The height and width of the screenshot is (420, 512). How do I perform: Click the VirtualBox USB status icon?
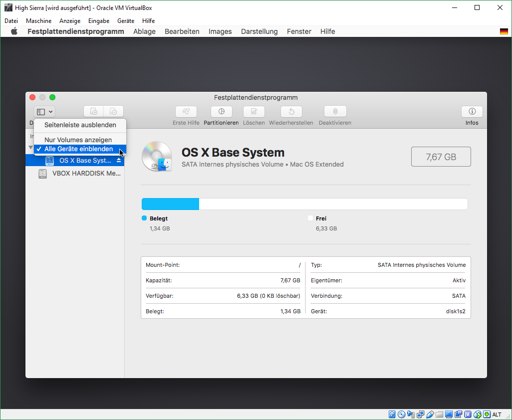pyautogui.click(x=430, y=415)
